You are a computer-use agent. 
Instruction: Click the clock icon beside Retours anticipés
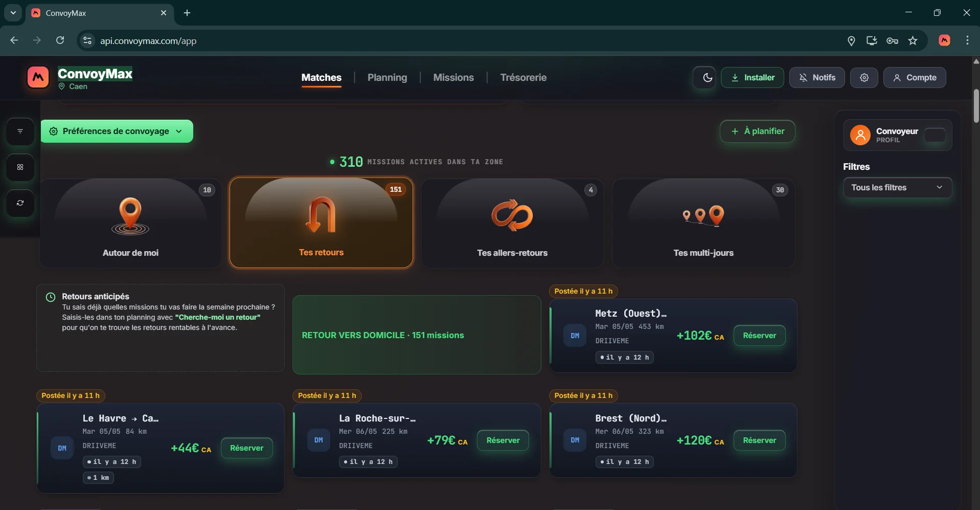(51, 297)
